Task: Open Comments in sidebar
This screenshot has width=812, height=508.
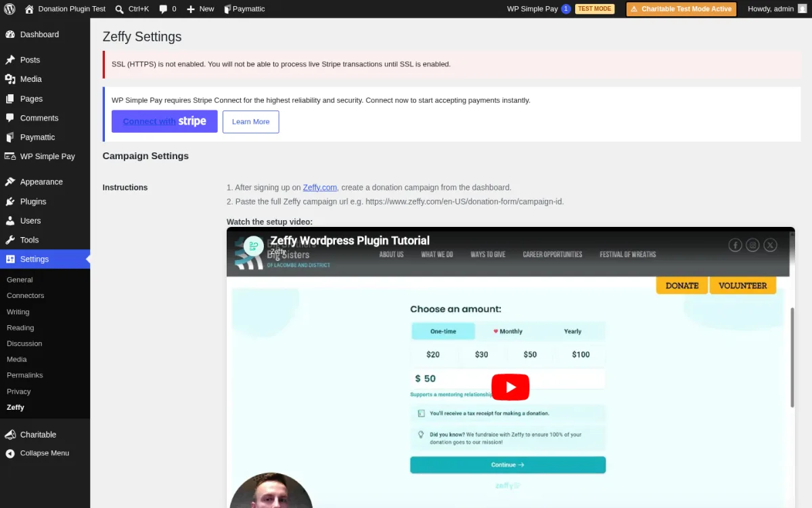Action: point(45,118)
